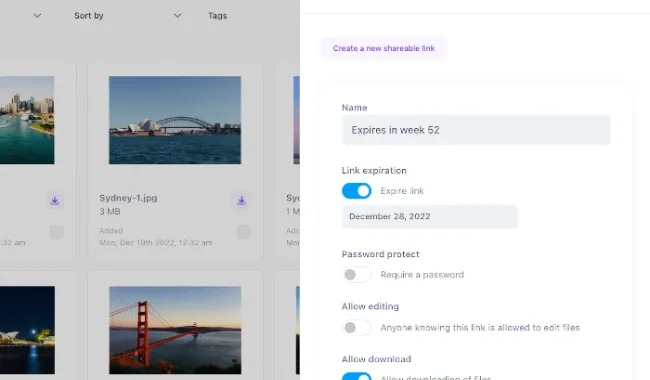Open the Golden Gate Bridge photo
Viewport: 650px width, 380px height.
pyautogui.click(x=175, y=330)
